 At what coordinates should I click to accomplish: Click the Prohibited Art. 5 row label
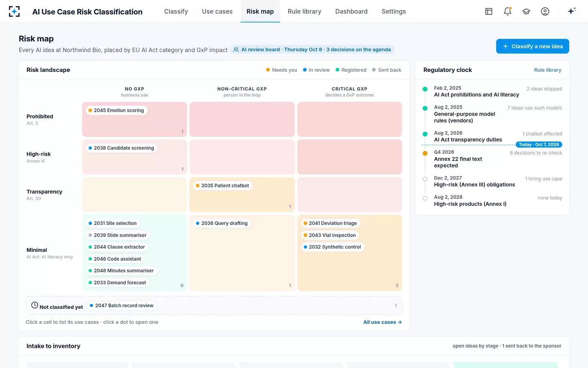coord(40,119)
